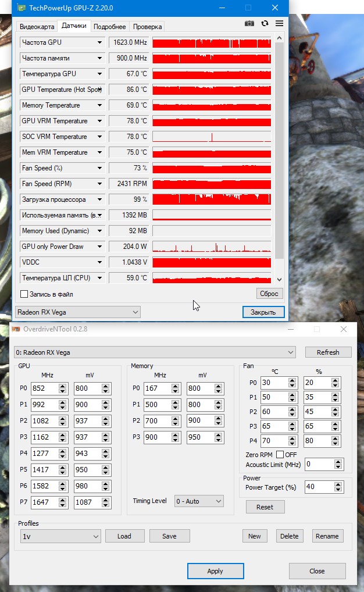Adjust Memory P0 mV spinner
The height and width of the screenshot is (592, 364).
tap(218, 388)
